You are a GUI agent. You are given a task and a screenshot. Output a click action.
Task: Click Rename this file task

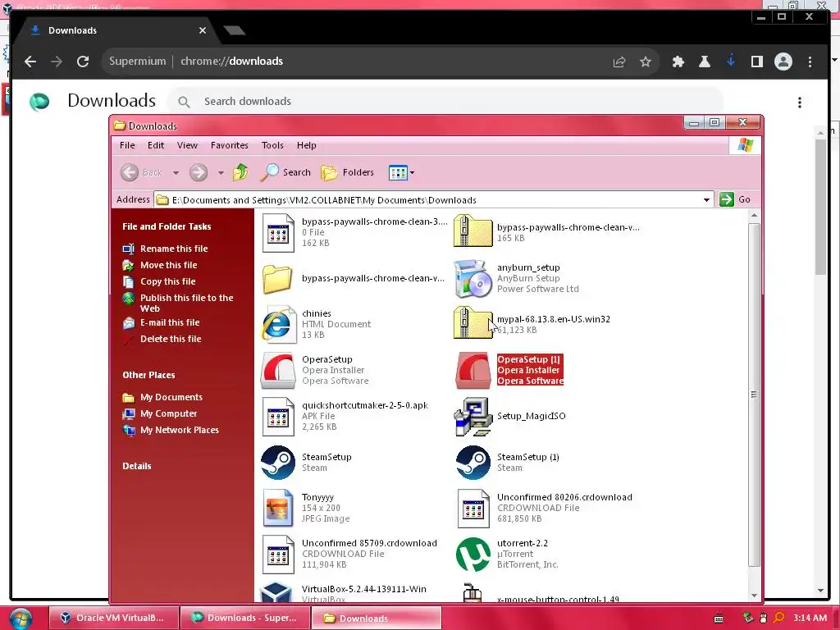[174, 249]
